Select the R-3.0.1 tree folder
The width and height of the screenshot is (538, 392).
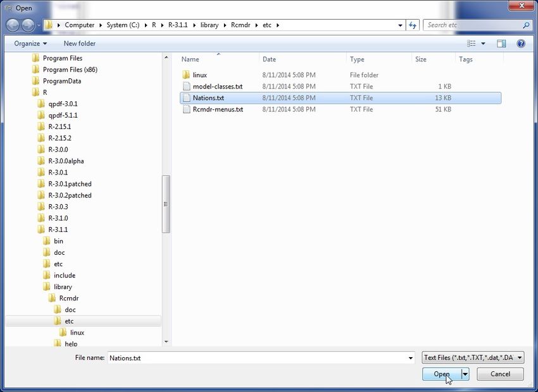[x=58, y=173]
